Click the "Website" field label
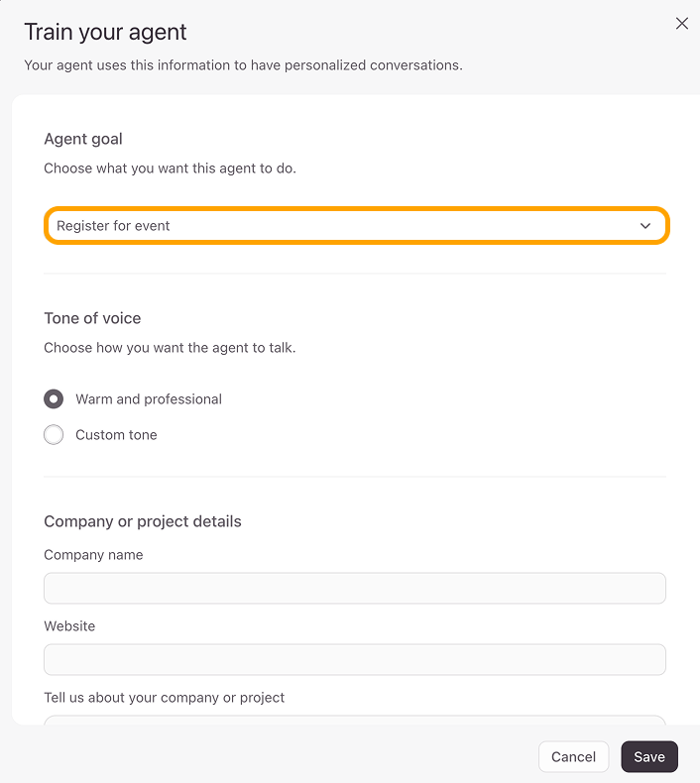This screenshot has width=700, height=783. coord(69,626)
